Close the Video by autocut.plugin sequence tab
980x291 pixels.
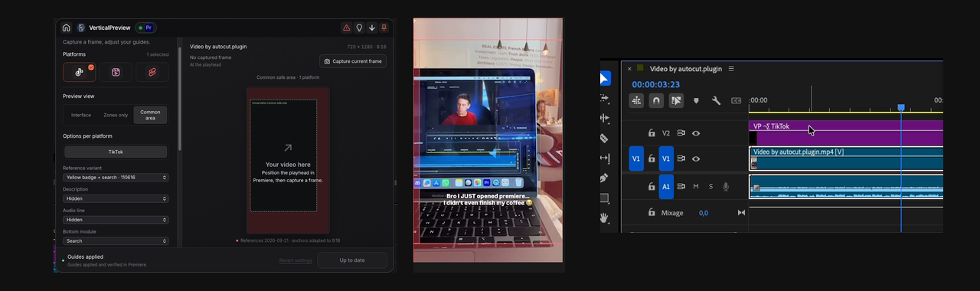(x=629, y=69)
